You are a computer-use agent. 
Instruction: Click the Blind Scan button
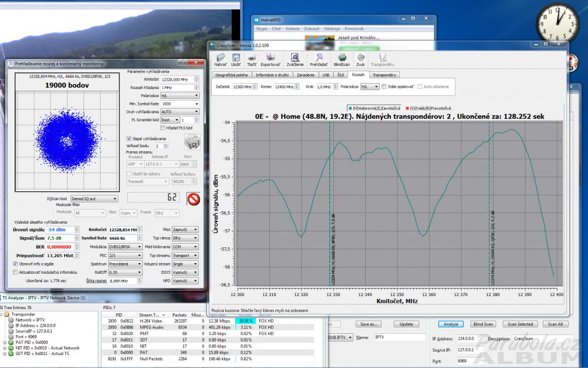[x=483, y=324]
